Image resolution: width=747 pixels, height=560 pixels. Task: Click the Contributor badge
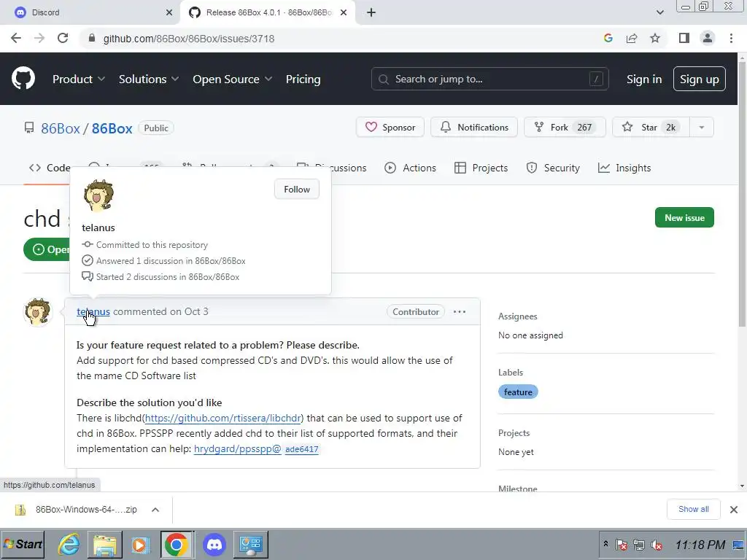coord(415,311)
